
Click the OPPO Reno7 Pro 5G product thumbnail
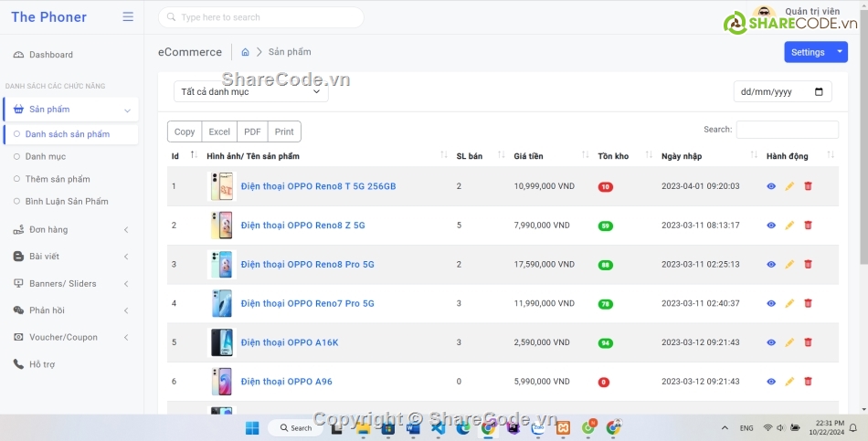pyautogui.click(x=221, y=303)
